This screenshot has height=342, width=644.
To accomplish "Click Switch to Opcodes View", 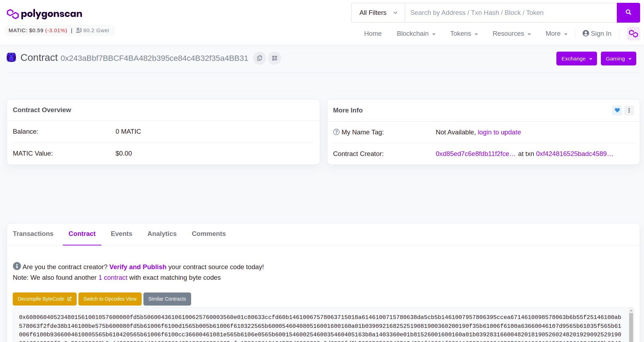I will pos(110,299).
